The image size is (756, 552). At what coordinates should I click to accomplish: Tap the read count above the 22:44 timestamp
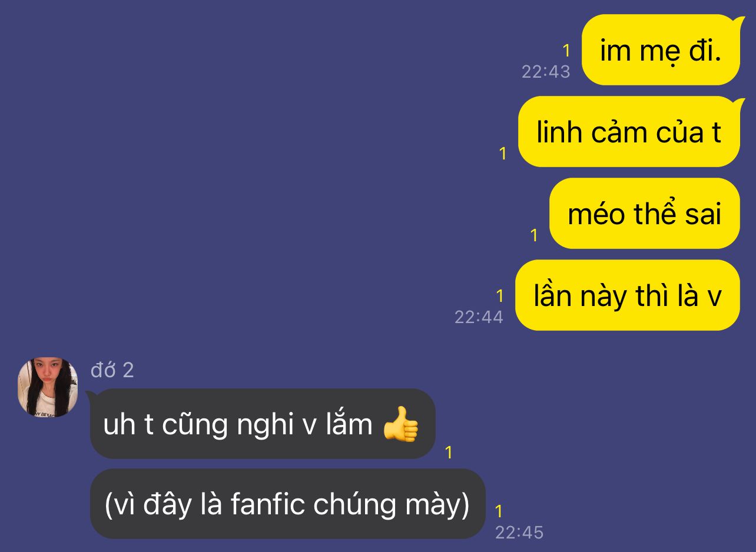pos(500,296)
